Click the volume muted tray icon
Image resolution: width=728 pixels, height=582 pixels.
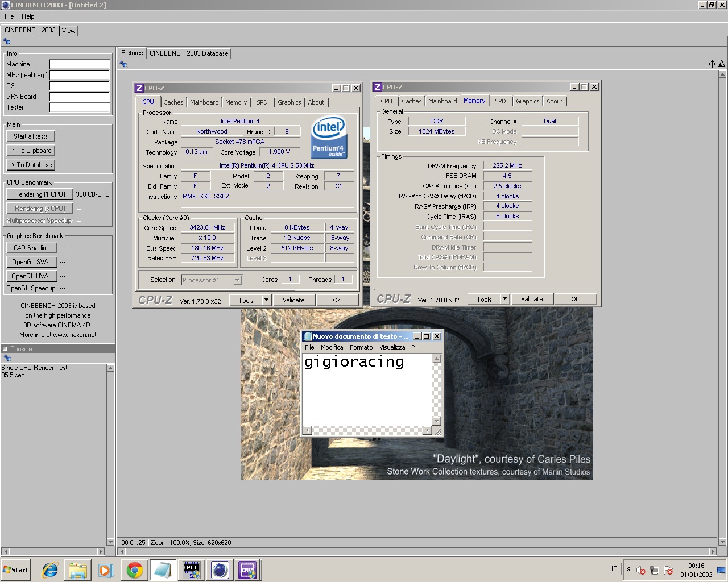(641, 570)
